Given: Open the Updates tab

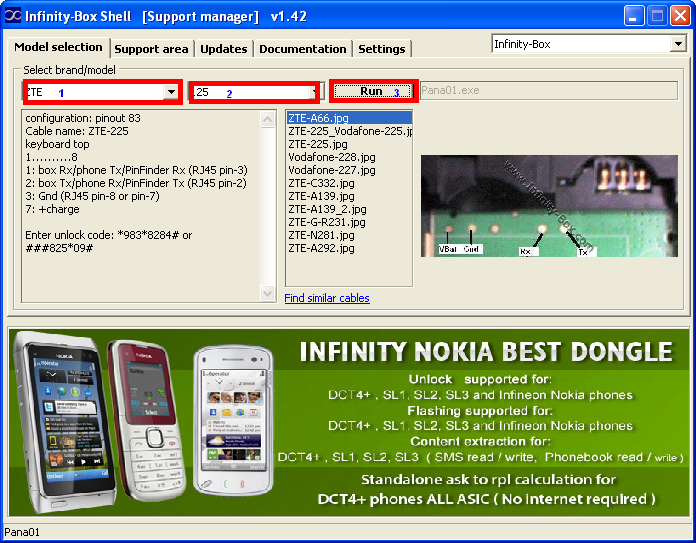Looking at the screenshot, I should point(223,49).
